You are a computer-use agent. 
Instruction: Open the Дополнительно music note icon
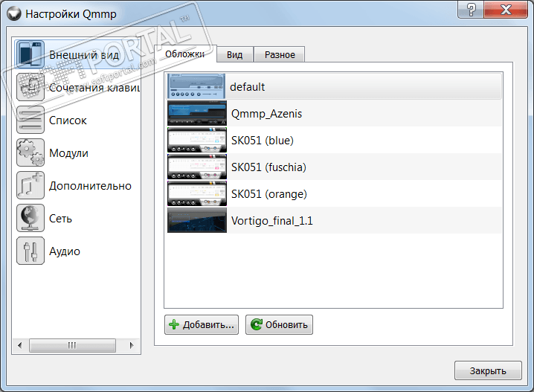pyautogui.click(x=30, y=185)
